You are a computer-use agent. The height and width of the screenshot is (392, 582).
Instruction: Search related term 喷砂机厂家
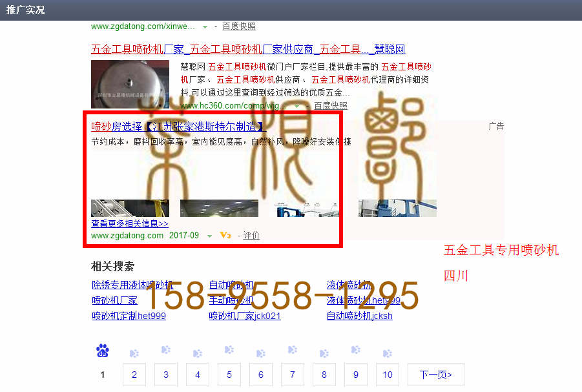tap(114, 300)
